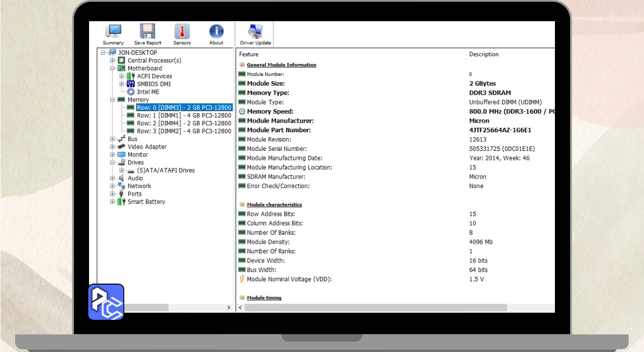Click the Feature column header
The height and width of the screenshot is (352, 644).
tap(249, 54)
